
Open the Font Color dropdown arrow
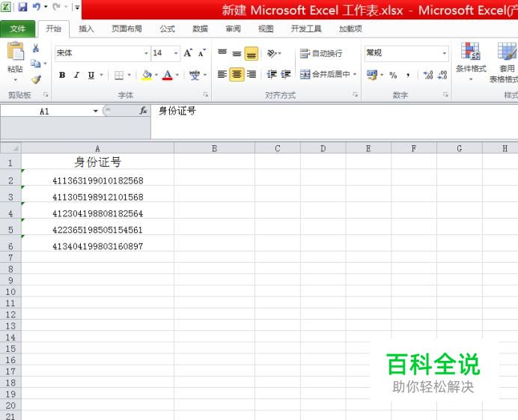pos(177,75)
